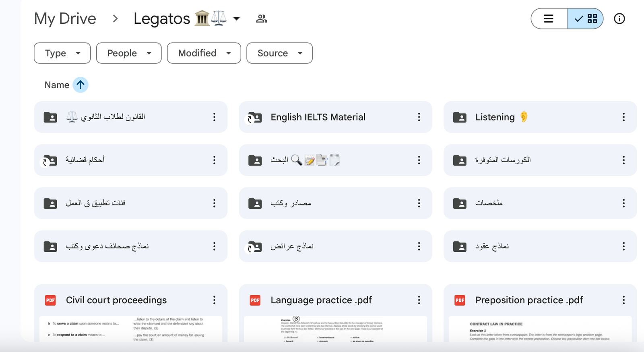Switch to list layout view
Image resolution: width=644 pixels, height=352 pixels.
point(549,19)
